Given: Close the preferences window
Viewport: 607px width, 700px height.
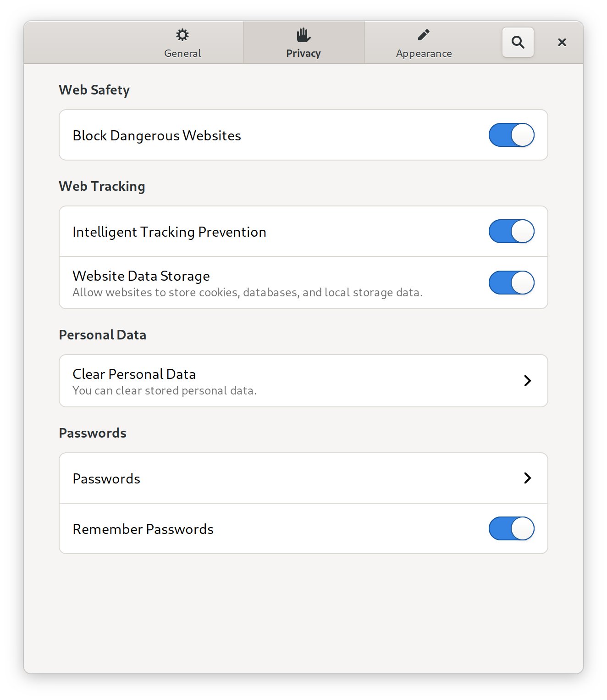Looking at the screenshot, I should (x=562, y=42).
